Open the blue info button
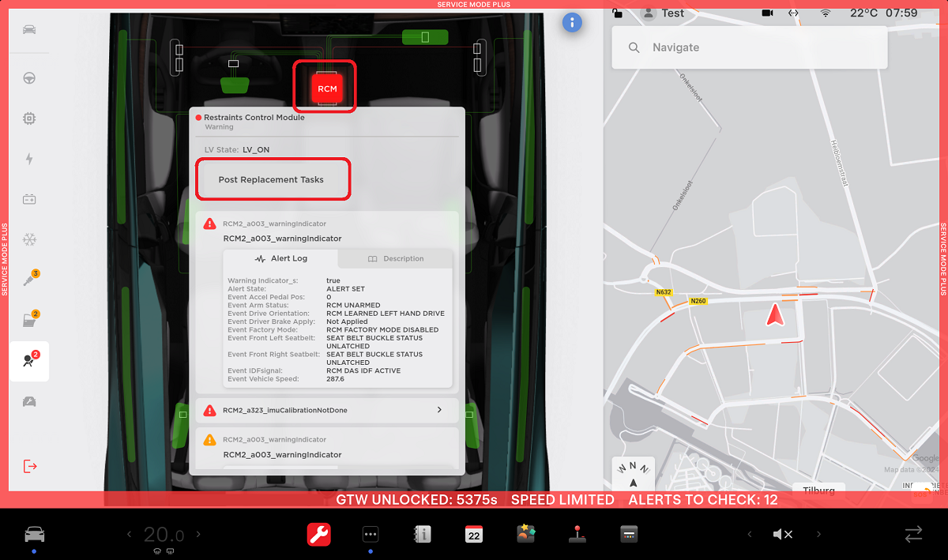Image resolution: width=948 pixels, height=560 pixels. pyautogui.click(x=572, y=23)
